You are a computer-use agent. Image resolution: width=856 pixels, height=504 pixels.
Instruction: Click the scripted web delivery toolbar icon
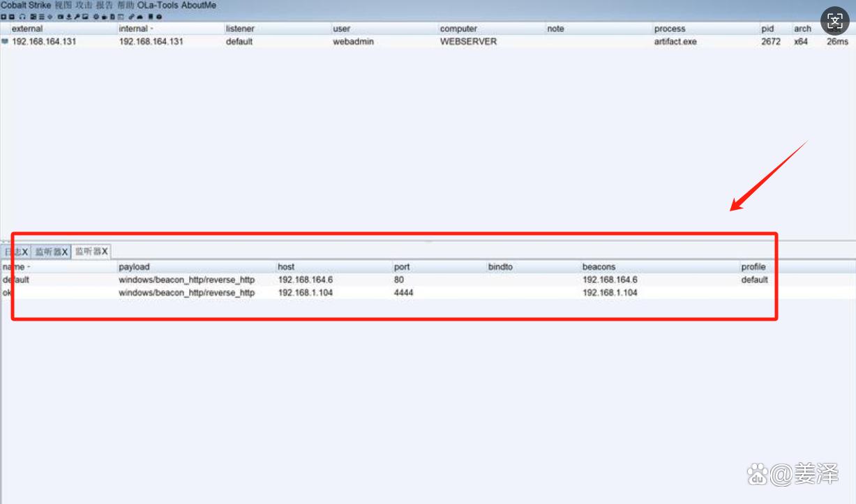click(119, 17)
